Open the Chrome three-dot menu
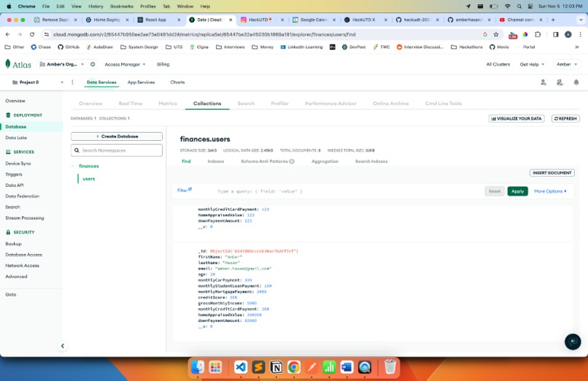 [x=580, y=34]
